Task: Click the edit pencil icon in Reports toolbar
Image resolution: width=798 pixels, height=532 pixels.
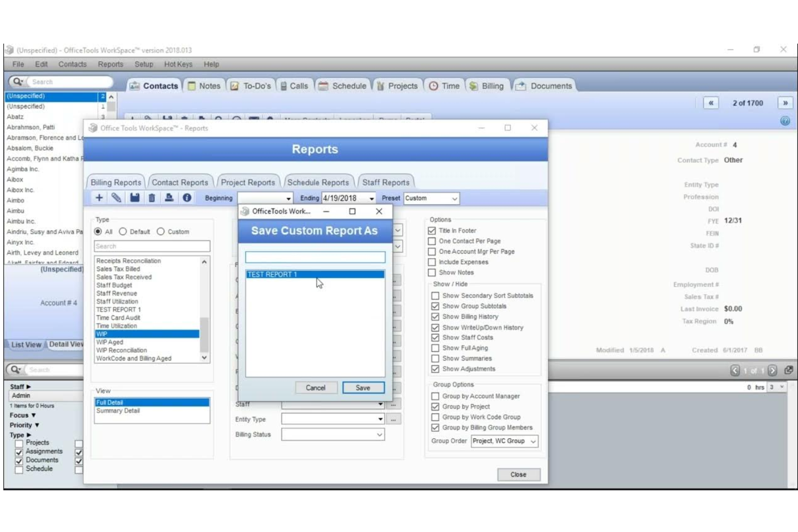Action: [116, 198]
